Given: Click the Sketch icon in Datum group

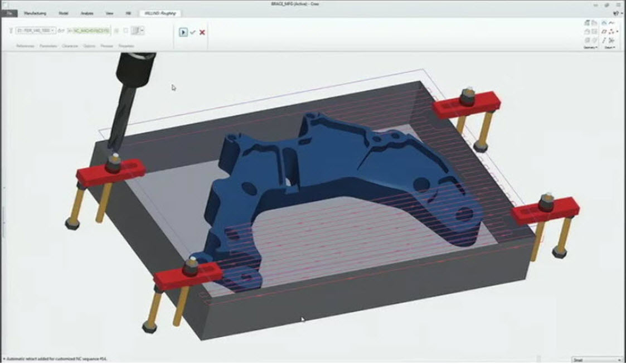Looking at the screenshot, I should (604, 23).
